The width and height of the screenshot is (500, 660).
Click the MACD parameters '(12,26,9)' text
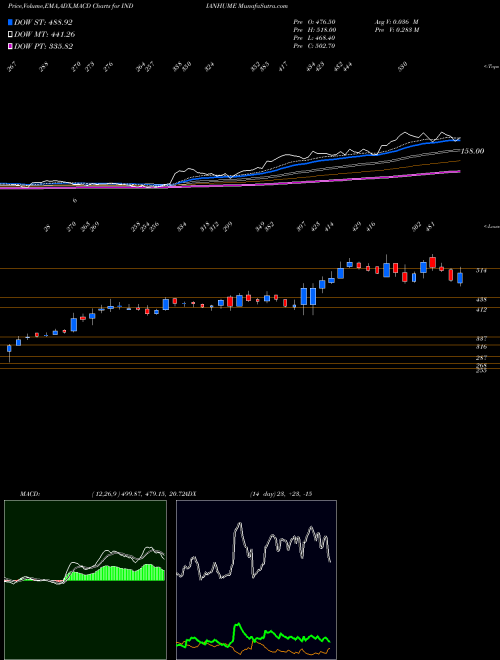[106, 494]
